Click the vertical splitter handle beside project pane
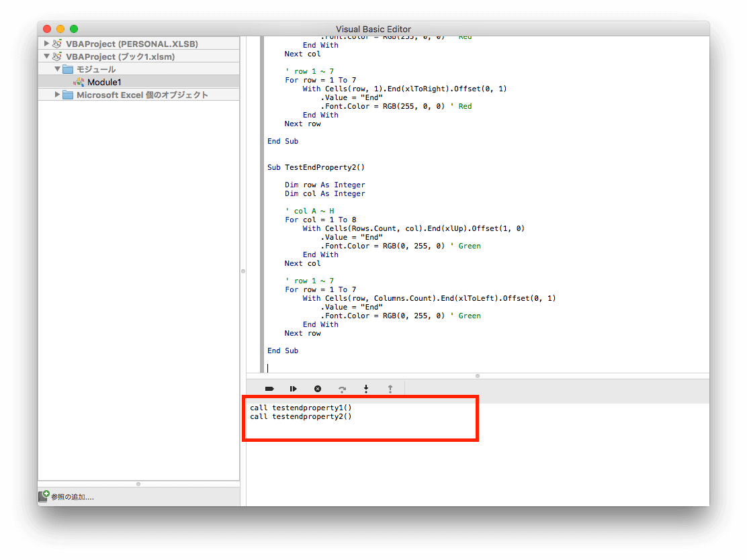Screen dimensions: 747x560 click(x=243, y=271)
